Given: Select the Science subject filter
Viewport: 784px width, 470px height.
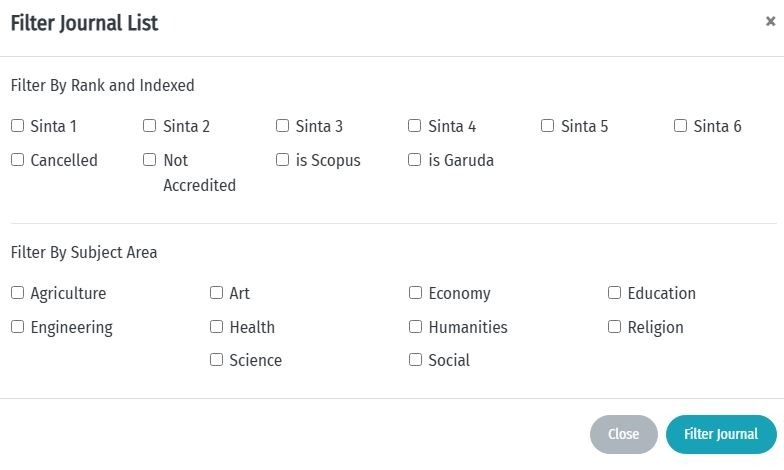Looking at the screenshot, I should (216, 360).
